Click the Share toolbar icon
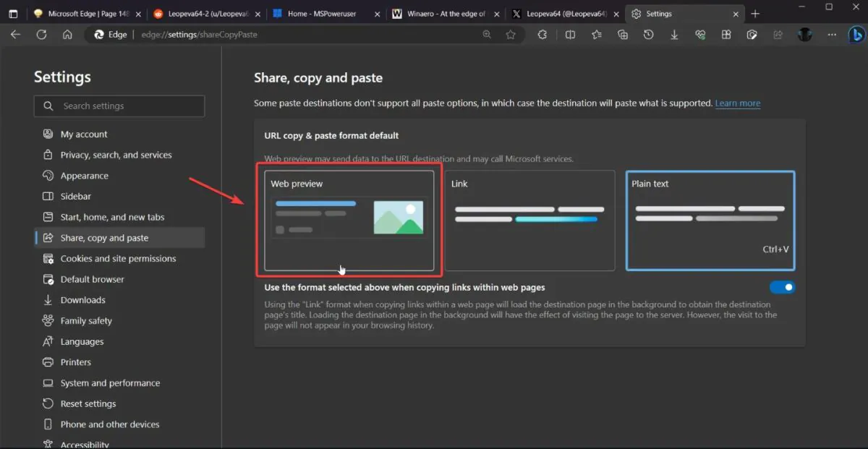868x449 pixels. coord(778,35)
